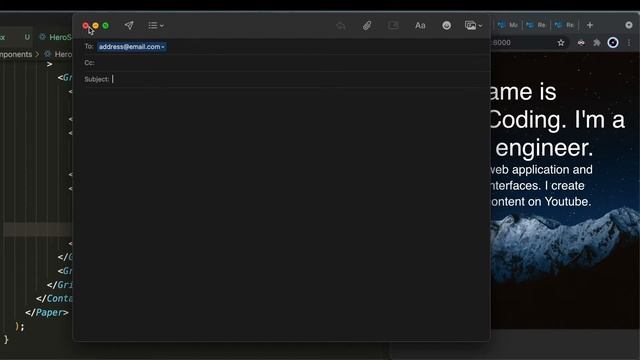The width and height of the screenshot is (640, 360).
Task: Click the incognito glasses extension icon
Action: point(581,42)
